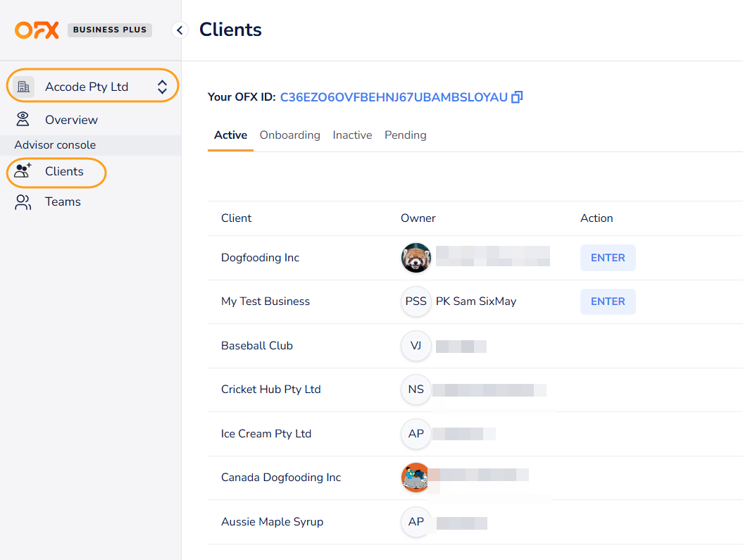Copy the OFX ID with the copy icon
This screenshot has height=560, width=743.
click(x=517, y=97)
